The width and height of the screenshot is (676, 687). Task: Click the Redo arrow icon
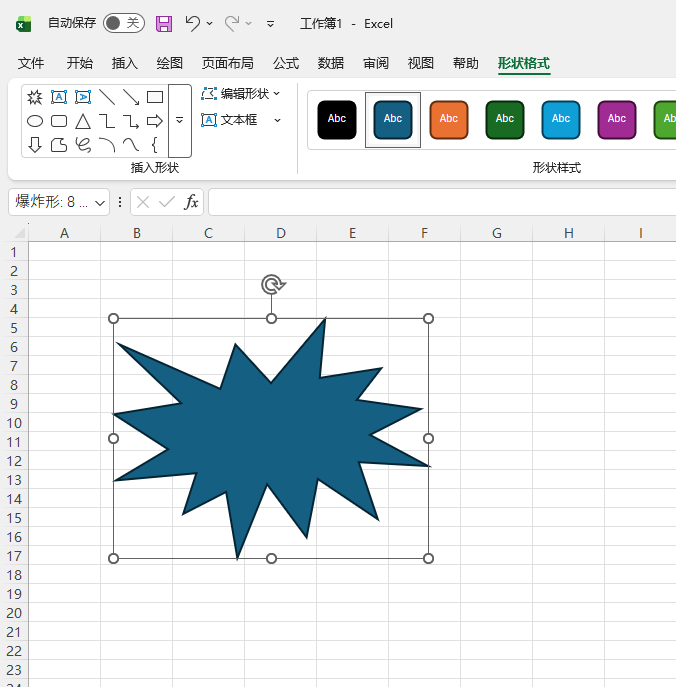(232, 23)
